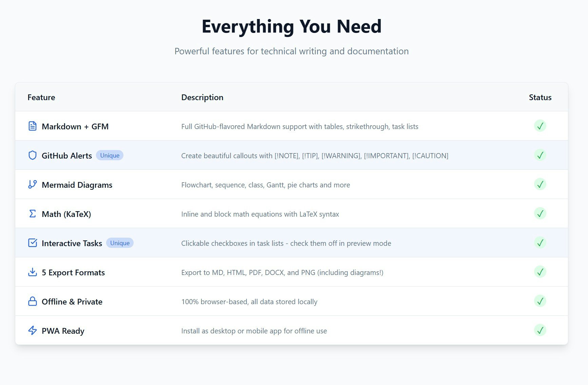Click the shield icon beside GitHub Alerts

(x=32, y=155)
